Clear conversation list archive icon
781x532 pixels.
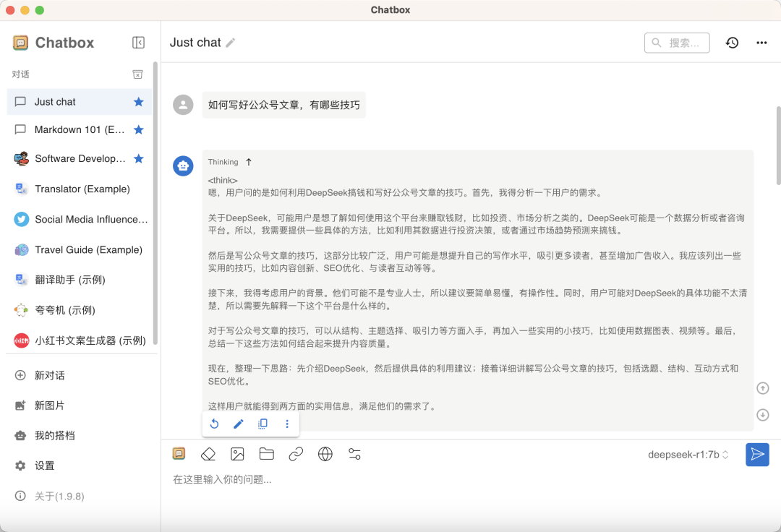pos(137,74)
